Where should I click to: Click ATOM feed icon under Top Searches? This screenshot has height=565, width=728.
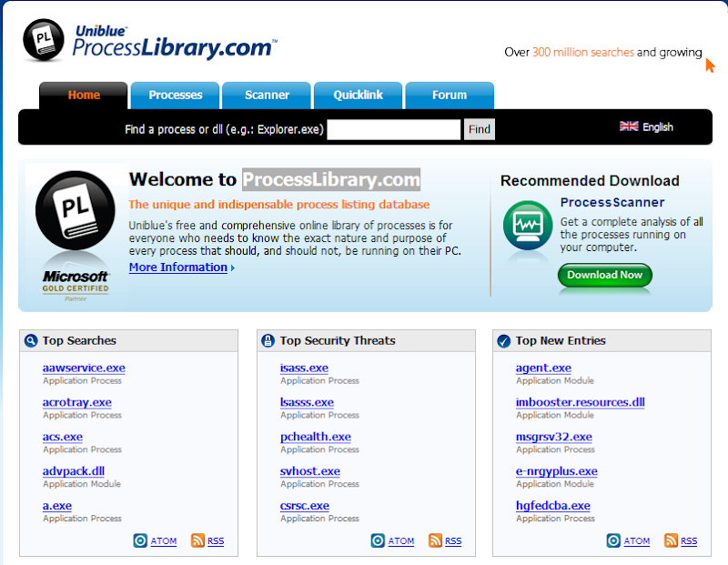[140, 540]
